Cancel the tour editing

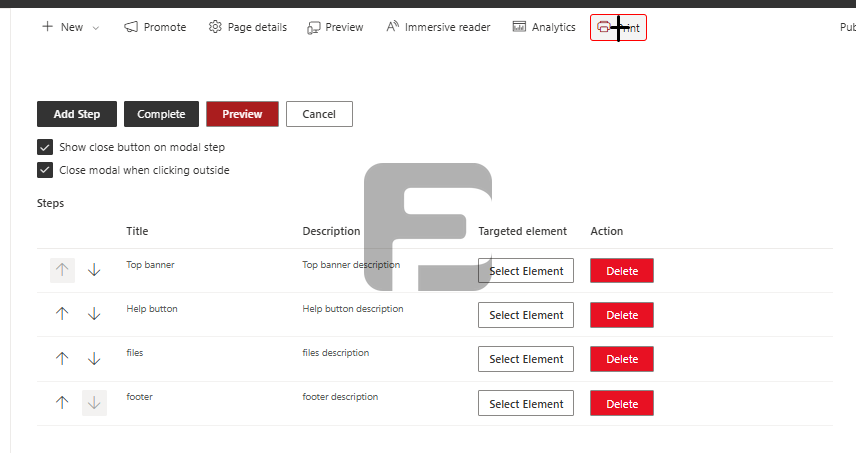319,114
